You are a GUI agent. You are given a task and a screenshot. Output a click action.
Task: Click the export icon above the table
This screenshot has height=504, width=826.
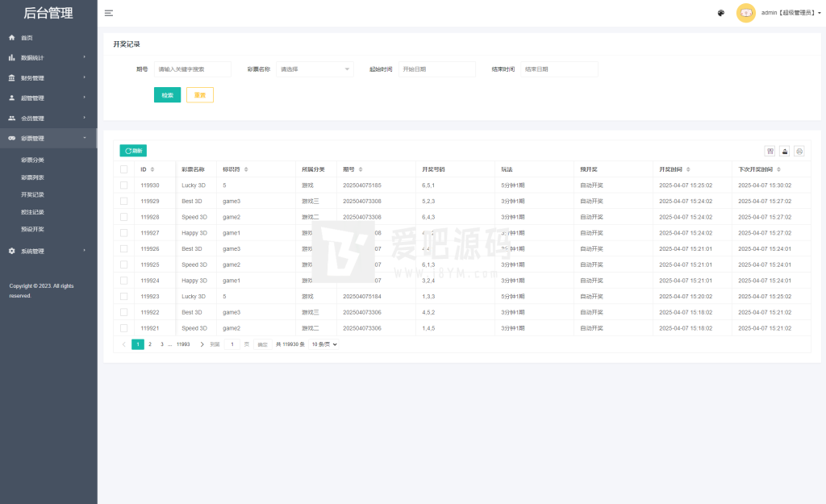point(785,151)
